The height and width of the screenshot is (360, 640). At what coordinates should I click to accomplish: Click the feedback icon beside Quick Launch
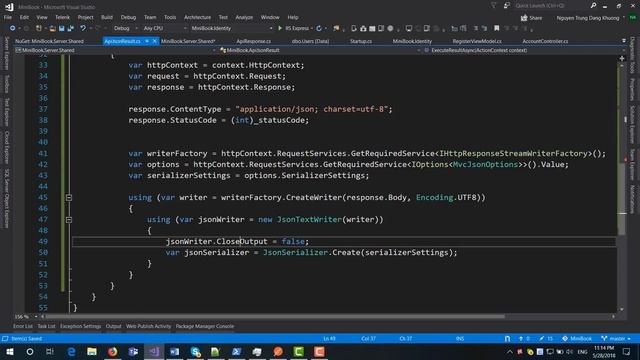(507, 6)
